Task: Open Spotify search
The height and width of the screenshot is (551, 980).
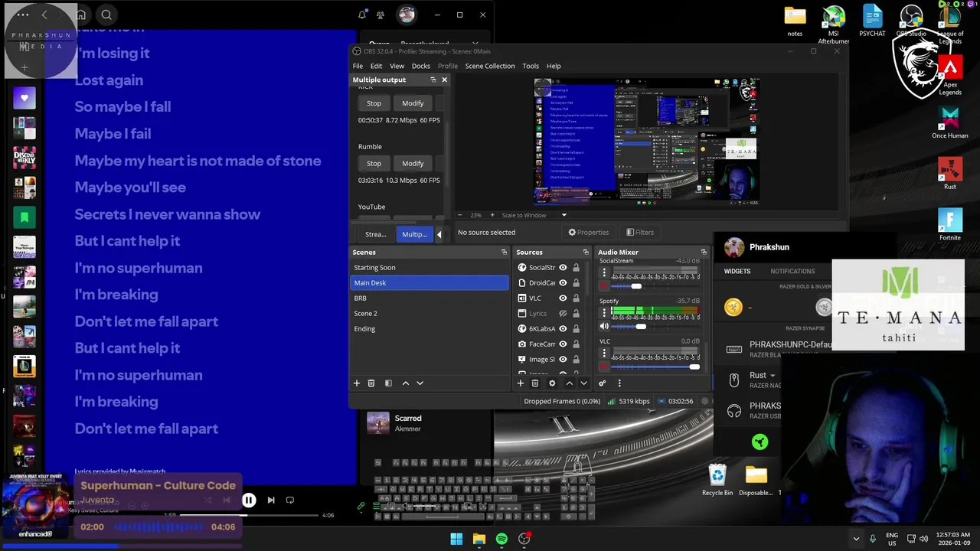Action: [106, 15]
